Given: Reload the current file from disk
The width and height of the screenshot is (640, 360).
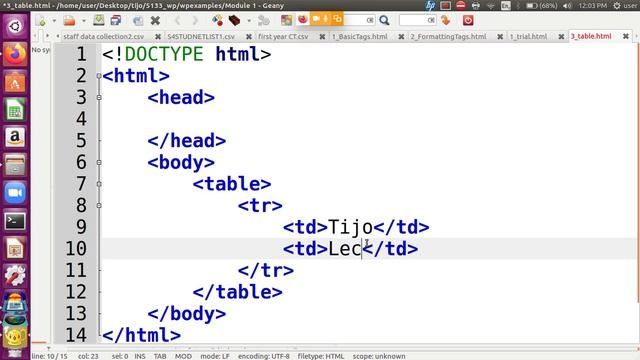Looking at the screenshot, I should pos(138,20).
